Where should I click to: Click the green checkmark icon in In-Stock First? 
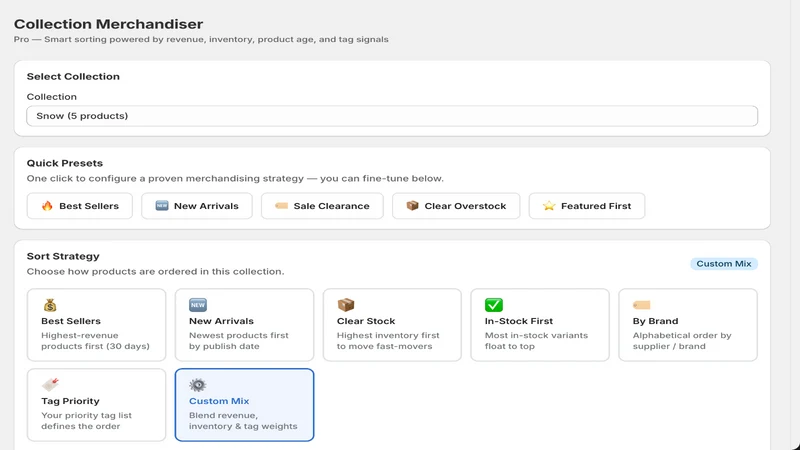(x=494, y=305)
